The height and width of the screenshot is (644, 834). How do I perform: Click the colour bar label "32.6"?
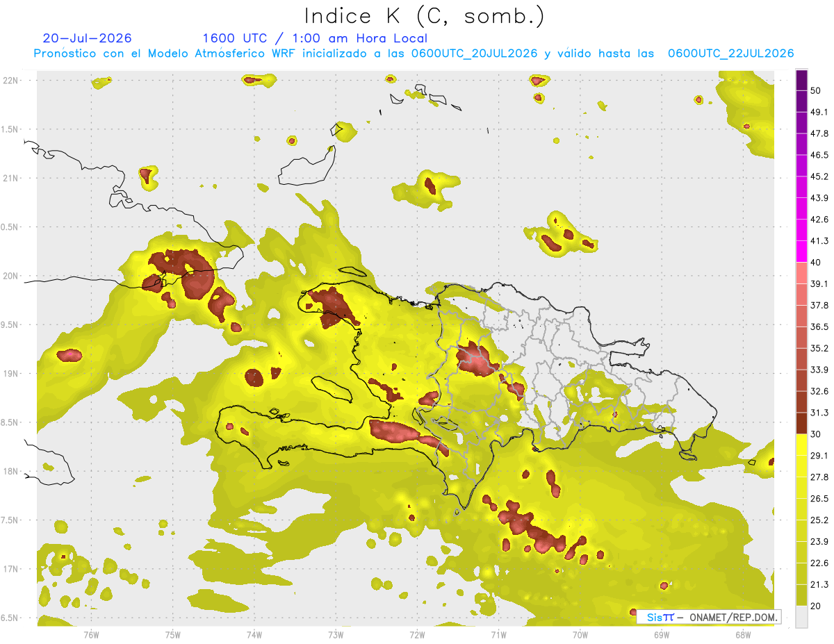tap(819, 391)
